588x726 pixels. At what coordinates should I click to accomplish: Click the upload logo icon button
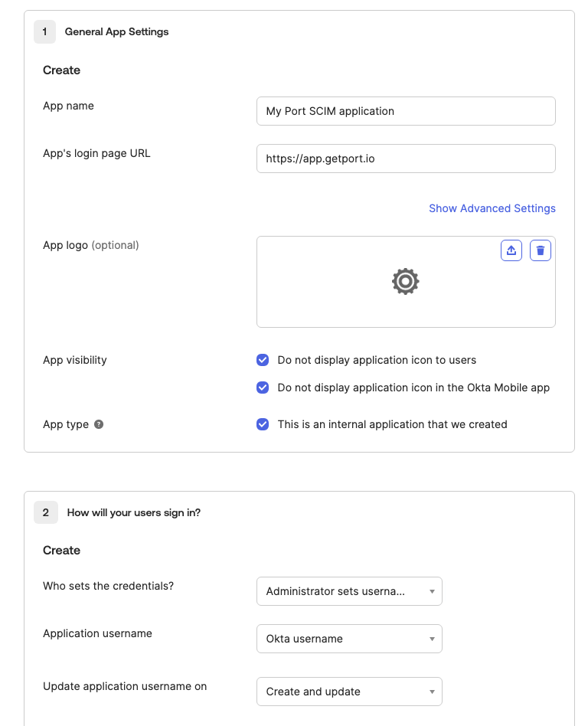pos(511,250)
